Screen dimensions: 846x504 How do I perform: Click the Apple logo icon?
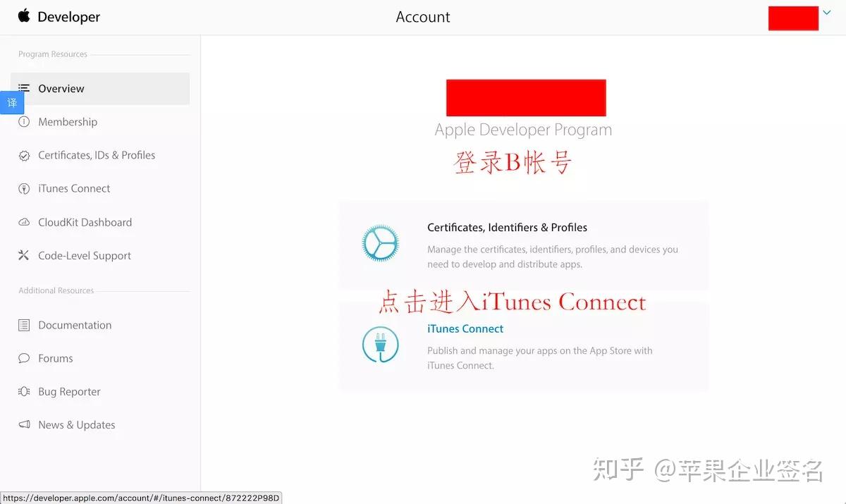(24, 16)
